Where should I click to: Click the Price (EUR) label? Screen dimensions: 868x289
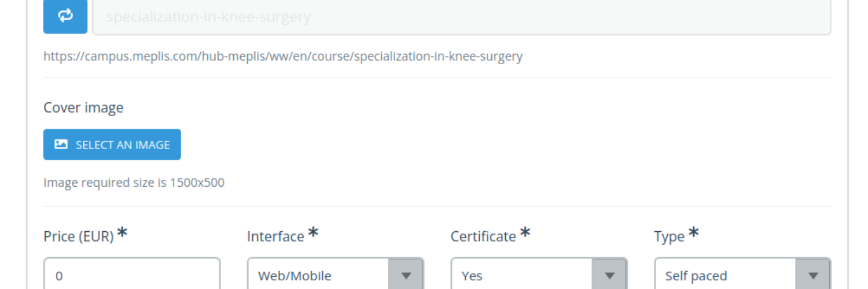click(79, 236)
